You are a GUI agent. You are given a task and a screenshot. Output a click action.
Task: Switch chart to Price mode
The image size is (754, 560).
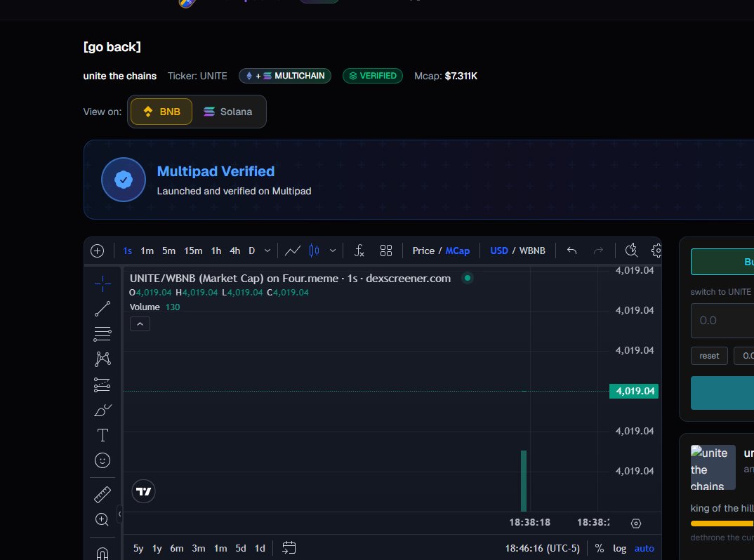(x=423, y=251)
